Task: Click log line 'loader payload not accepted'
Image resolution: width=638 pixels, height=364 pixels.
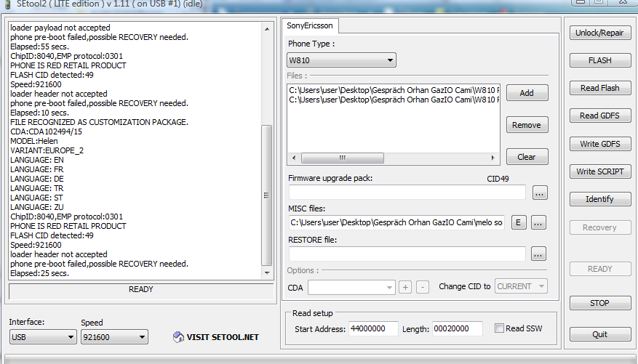Action: point(60,28)
